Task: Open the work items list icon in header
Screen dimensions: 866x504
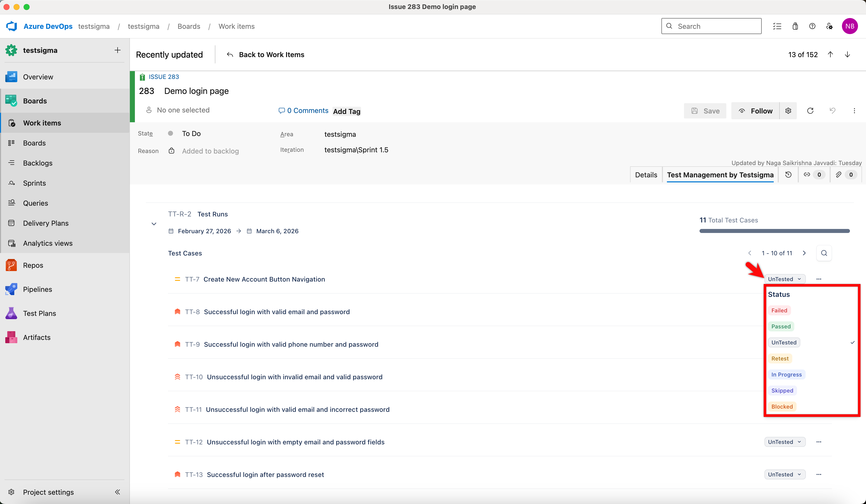Action: pyautogui.click(x=777, y=26)
